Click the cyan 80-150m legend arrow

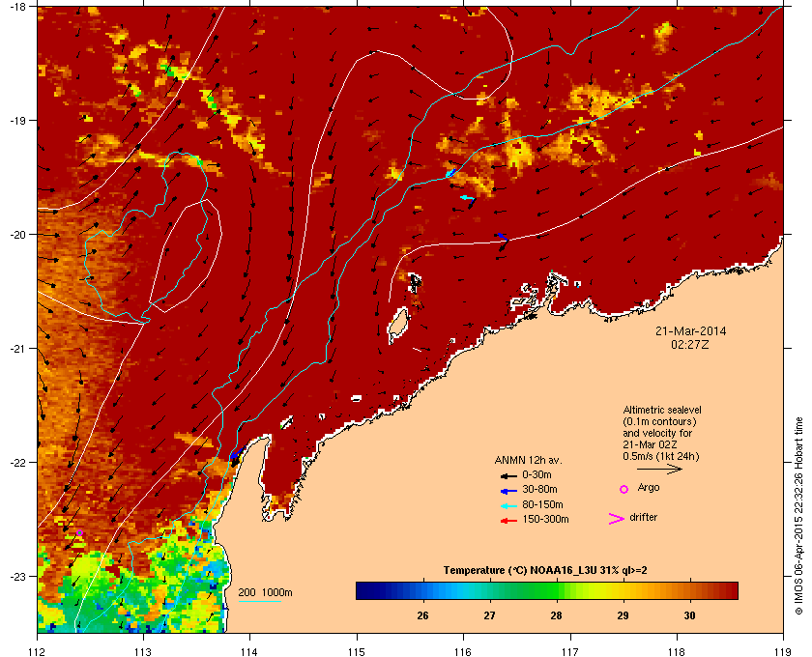click(508, 505)
